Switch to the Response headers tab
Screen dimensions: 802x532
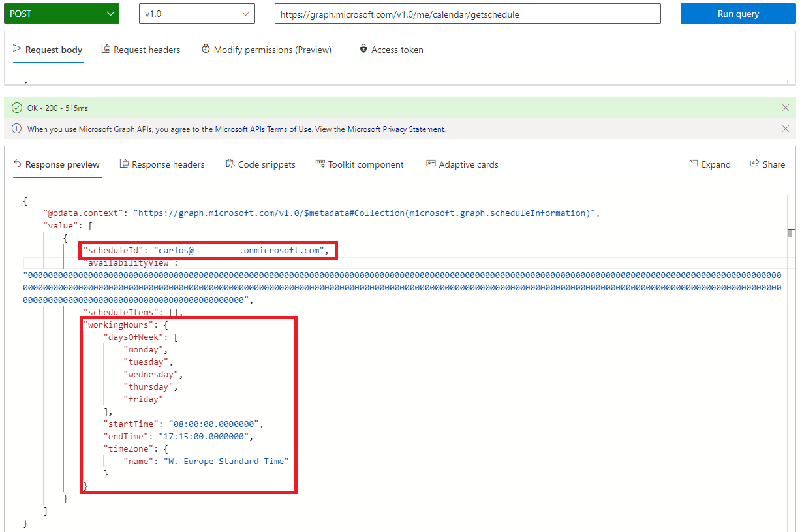click(x=162, y=164)
